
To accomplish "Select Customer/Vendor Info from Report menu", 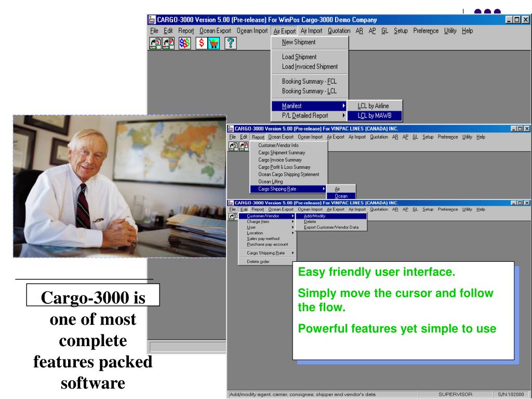I will pyautogui.click(x=288, y=145).
